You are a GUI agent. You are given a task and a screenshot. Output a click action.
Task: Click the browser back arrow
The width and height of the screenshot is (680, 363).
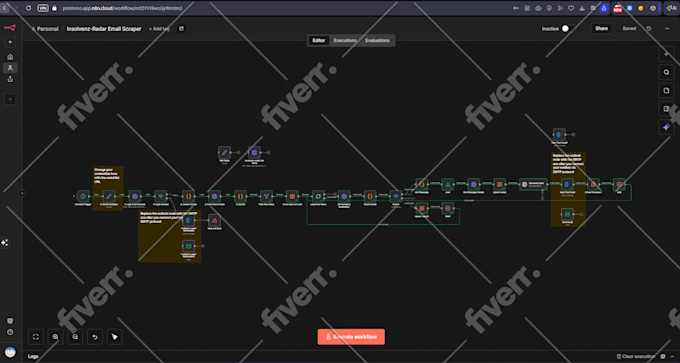pos(5,8)
